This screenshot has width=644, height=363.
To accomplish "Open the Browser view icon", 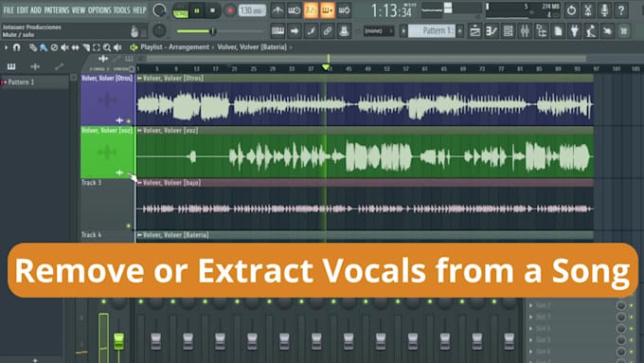I will [x=542, y=31].
